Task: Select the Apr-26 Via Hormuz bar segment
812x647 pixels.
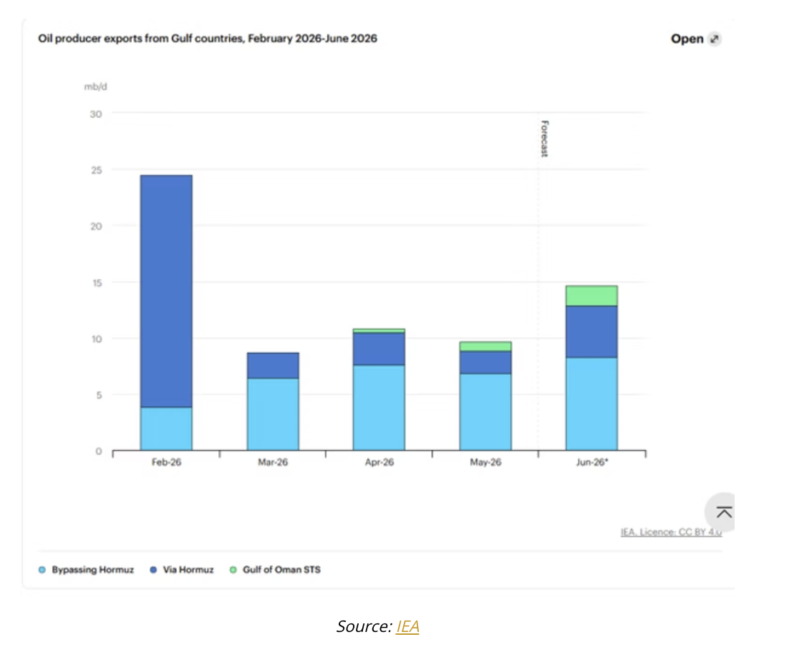Action: click(379, 349)
